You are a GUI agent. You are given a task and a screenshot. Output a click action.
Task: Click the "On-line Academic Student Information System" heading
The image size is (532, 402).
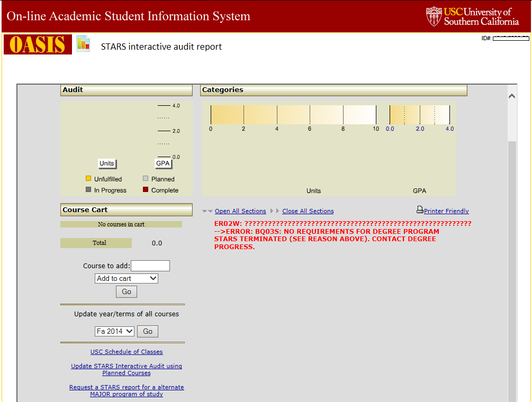(x=128, y=16)
